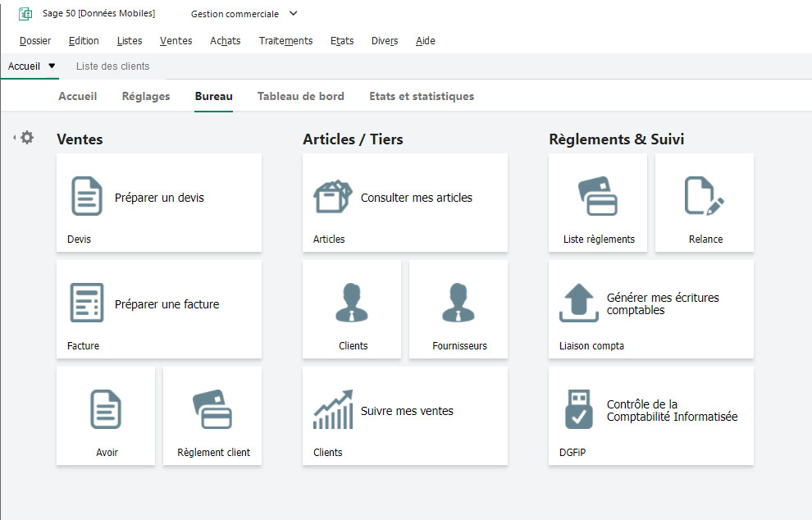The width and height of the screenshot is (812, 520).
Task: Click the Gestion commerciale module label
Action: tap(235, 14)
